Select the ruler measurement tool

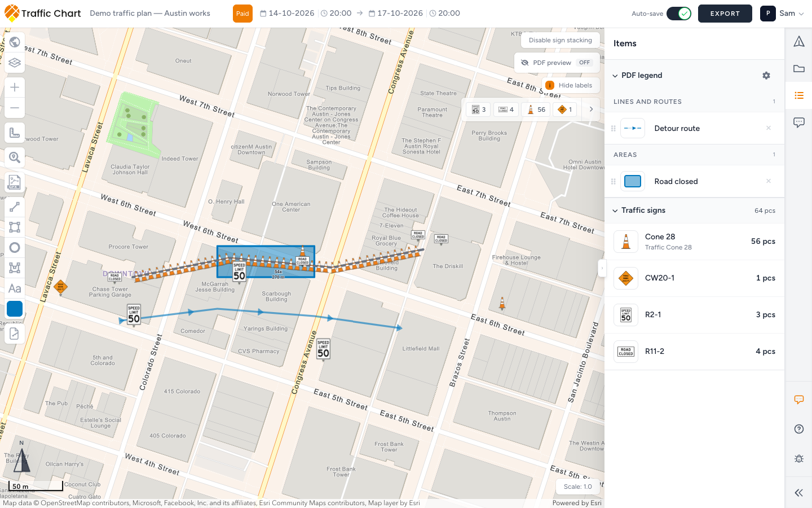(15, 133)
